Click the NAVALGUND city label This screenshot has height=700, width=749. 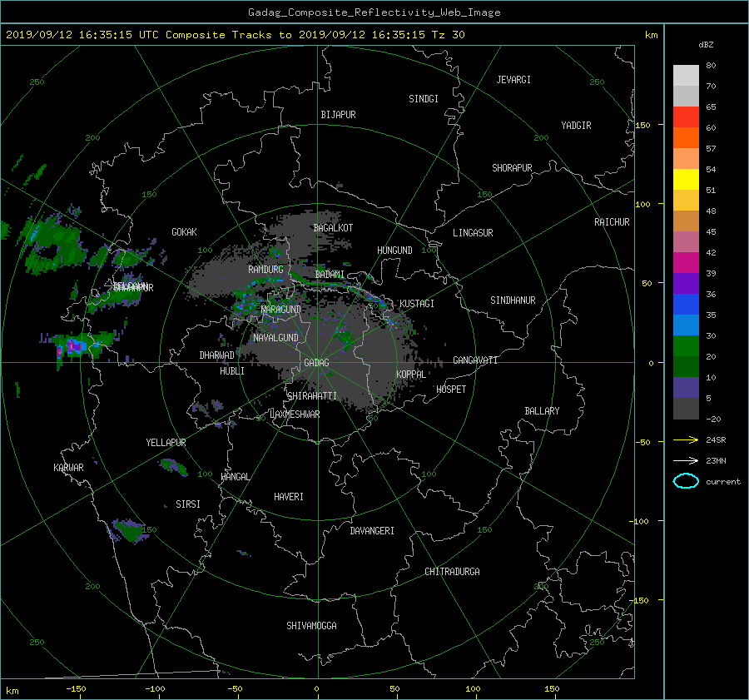[275, 338]
